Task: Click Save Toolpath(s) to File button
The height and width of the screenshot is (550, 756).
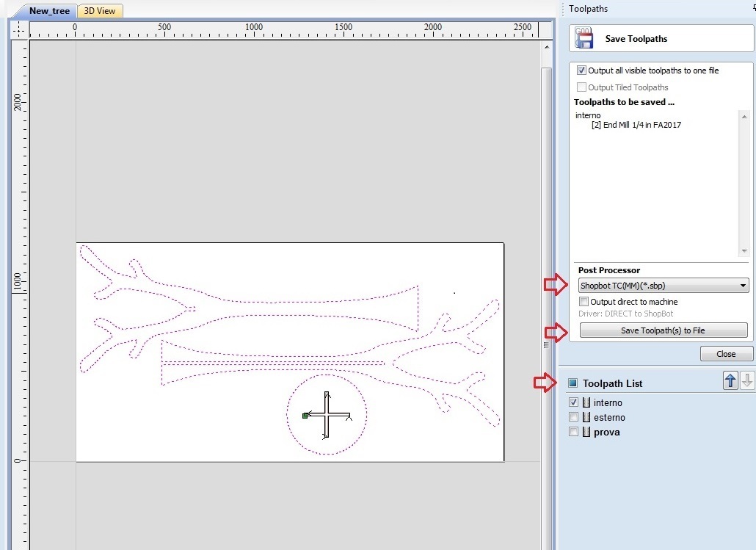Action: [x=663, y=330]
